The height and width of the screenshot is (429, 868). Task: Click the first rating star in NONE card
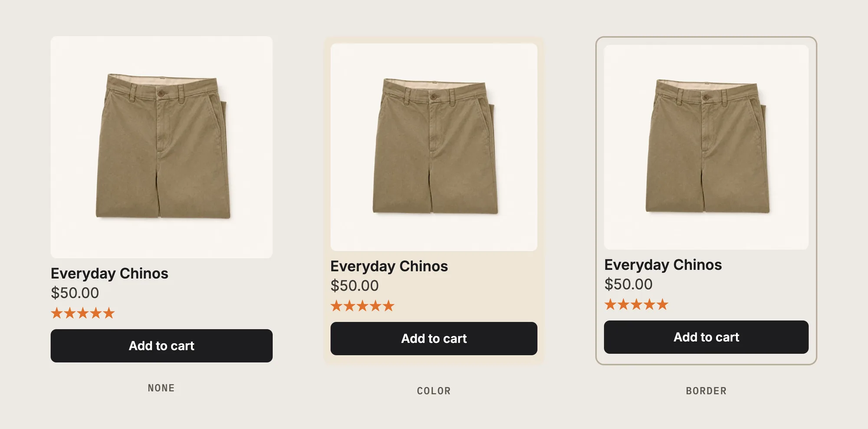pyautogui.click(x=57, y=313)
